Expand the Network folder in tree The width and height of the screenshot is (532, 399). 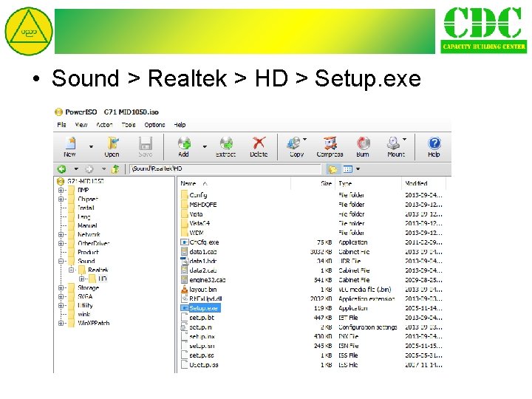[x=61, y=234]
